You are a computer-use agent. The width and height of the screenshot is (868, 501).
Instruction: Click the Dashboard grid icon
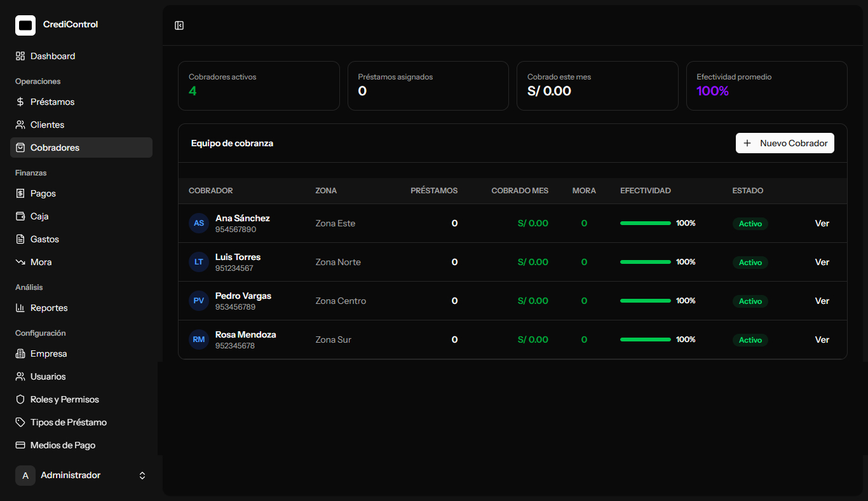coord(20,56)
